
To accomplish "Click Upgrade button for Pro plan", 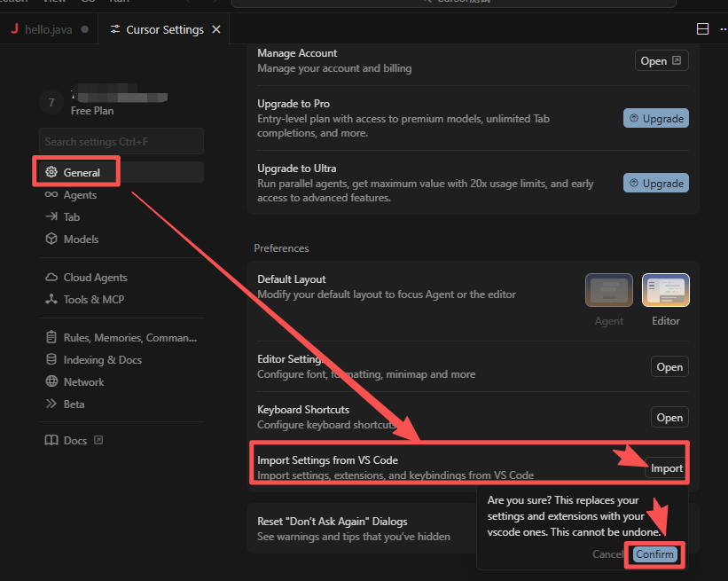I will pyautogui.click(x=655, y=119).
